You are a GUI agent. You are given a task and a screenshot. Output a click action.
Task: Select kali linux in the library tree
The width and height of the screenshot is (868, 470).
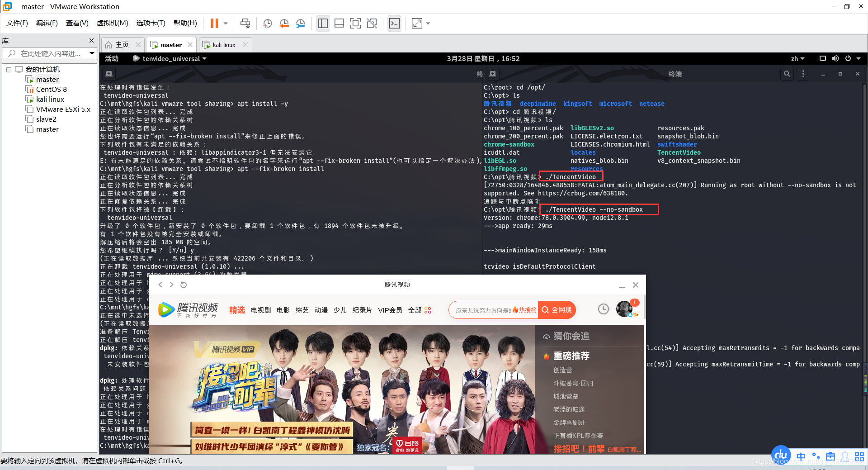[x=50, y=100]
